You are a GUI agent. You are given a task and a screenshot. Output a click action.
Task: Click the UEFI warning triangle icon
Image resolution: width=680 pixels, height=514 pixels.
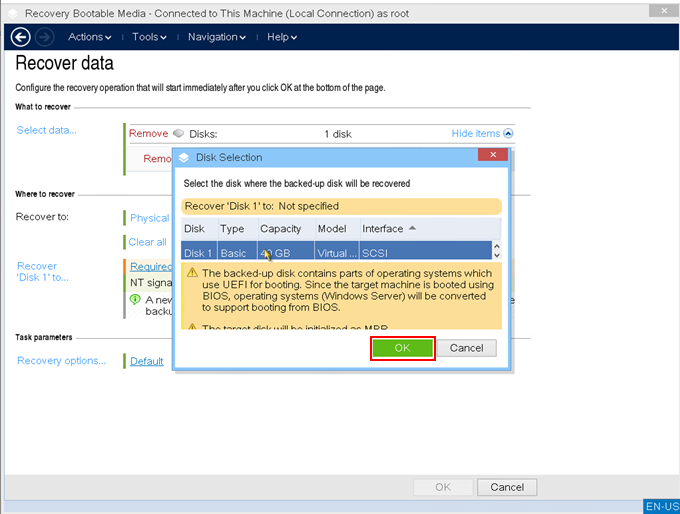click(192, 273)
